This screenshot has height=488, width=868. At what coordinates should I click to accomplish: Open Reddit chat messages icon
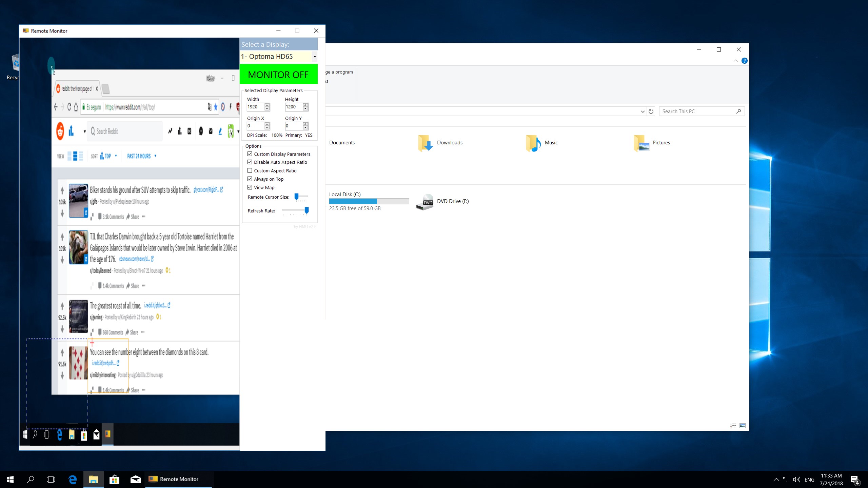(201, 131)
